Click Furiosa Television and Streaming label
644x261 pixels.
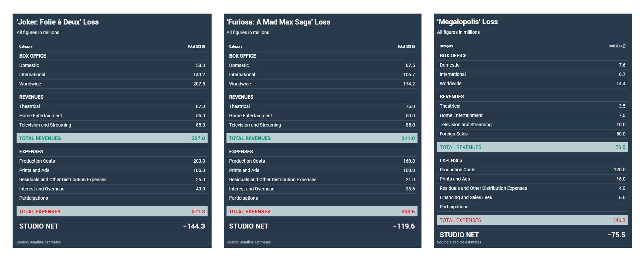255,125
